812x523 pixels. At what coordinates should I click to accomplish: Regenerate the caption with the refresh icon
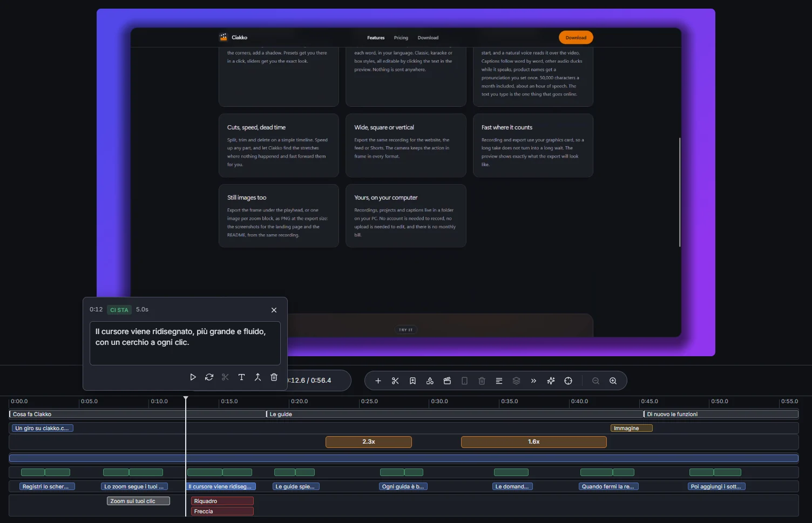pos(209,377)
